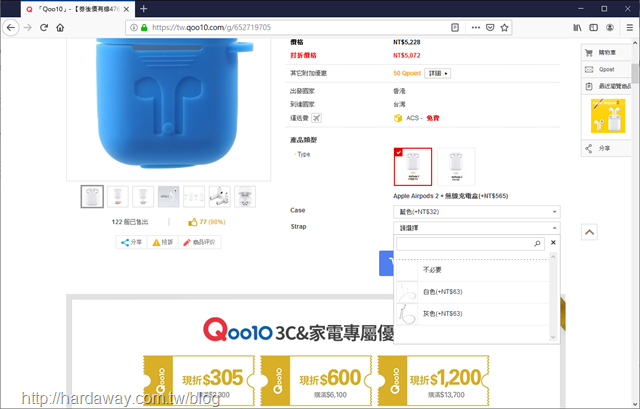This screenshot has width=640, height=409.
Task: Collapse the Strap dropdown
Action: click(477, 228)
